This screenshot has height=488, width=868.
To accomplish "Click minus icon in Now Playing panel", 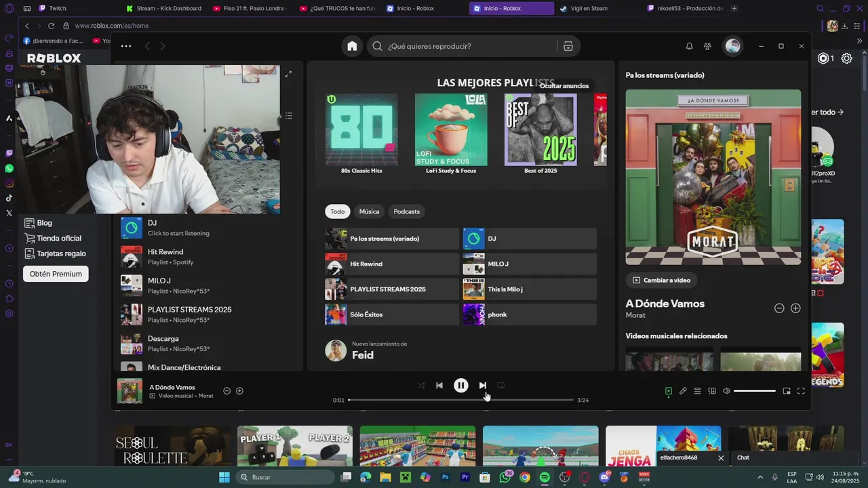I will point(779,308).
